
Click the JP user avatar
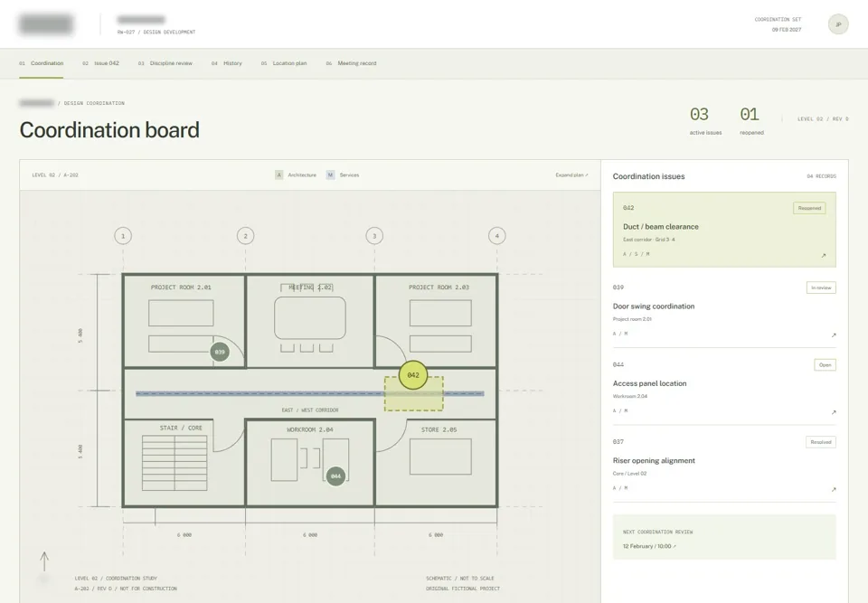click(x=838, y=24)
